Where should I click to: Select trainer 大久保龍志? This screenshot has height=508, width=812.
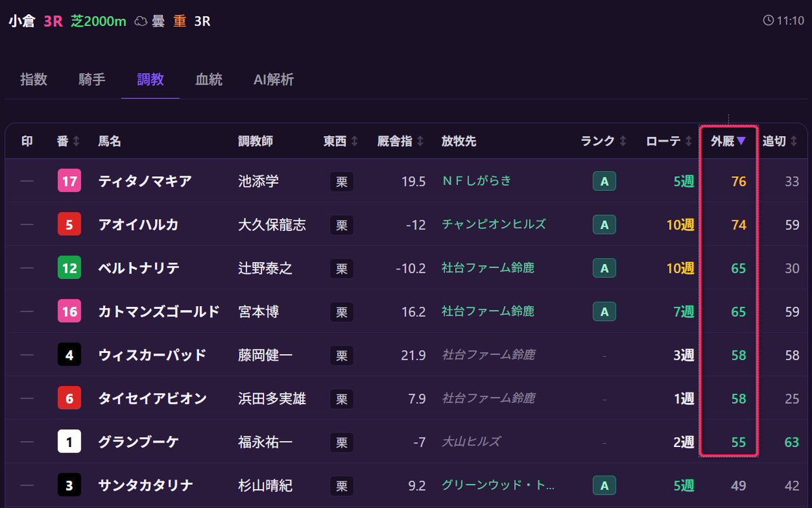tap(272, 225)
